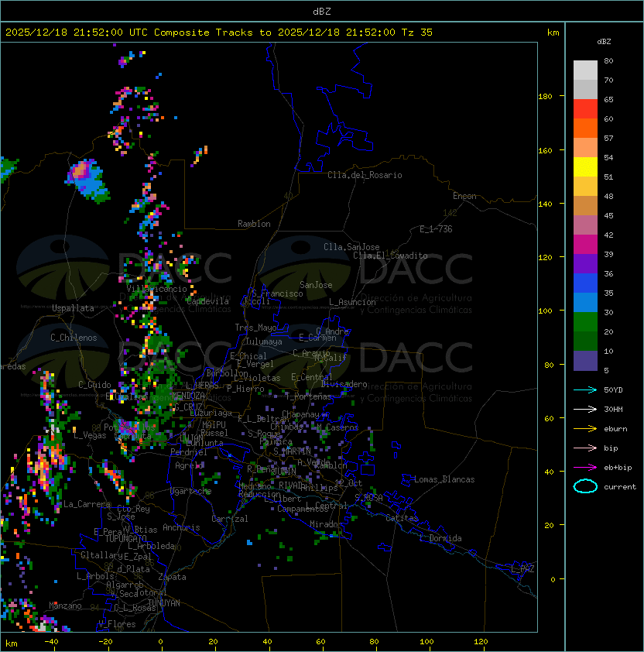
Task: Click the 'MENDOZA' city label
Action: tap(188, 395)
